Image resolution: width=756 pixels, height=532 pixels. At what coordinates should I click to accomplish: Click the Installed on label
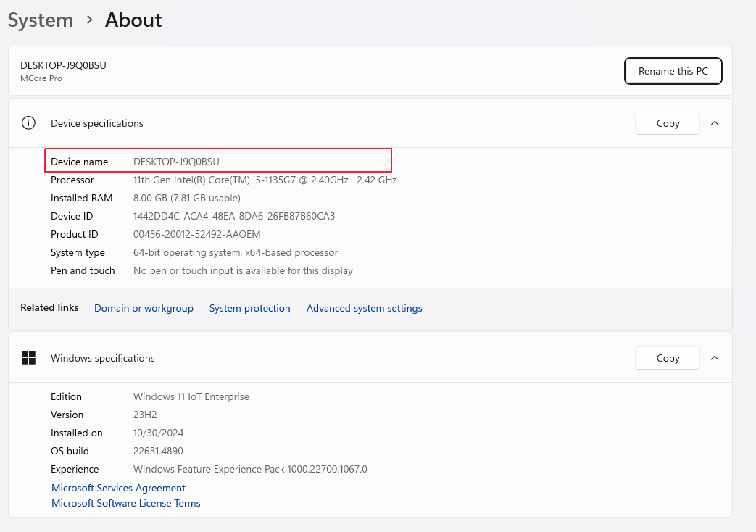click(77, 433)
